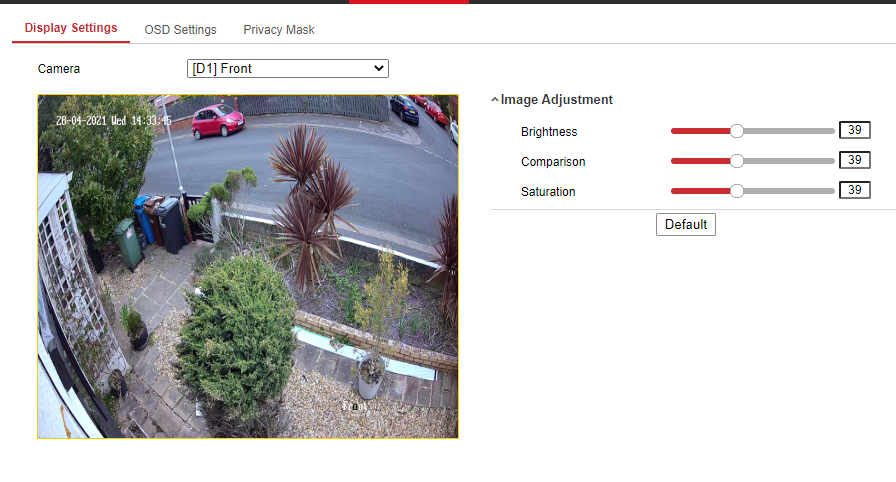Click the pink car in camera preview
The image size is (896, 482).
point(217,120)
